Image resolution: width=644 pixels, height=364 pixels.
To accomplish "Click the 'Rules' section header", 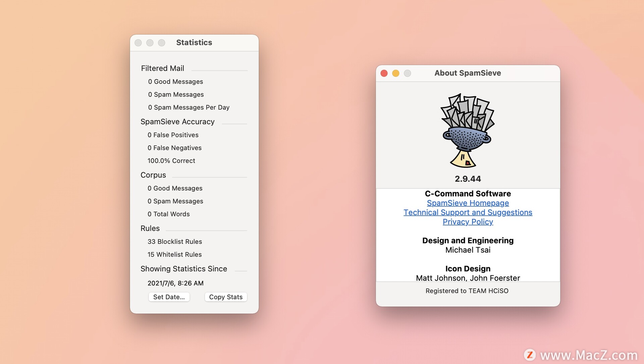I will click(x=150, y=228).
